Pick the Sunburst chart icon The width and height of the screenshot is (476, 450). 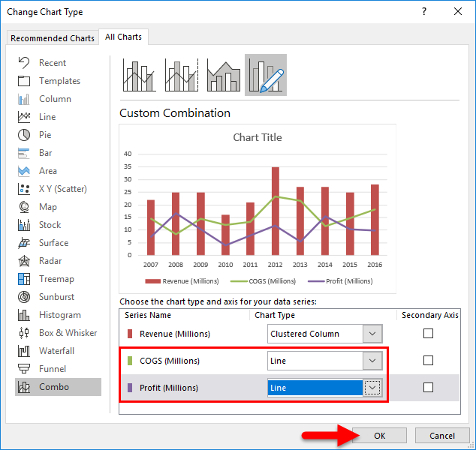[24, 297]
